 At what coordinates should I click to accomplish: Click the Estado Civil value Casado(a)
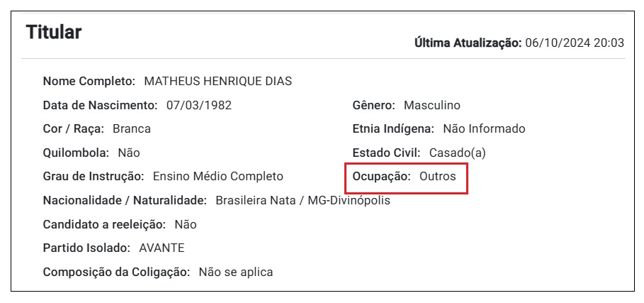click(458, 153)
